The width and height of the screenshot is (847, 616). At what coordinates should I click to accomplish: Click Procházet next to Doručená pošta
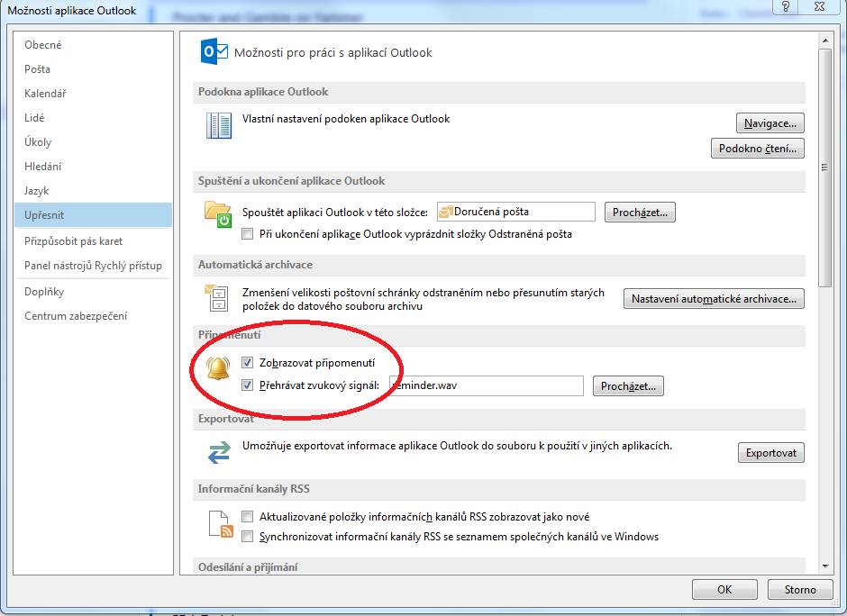tap(640, 213)
